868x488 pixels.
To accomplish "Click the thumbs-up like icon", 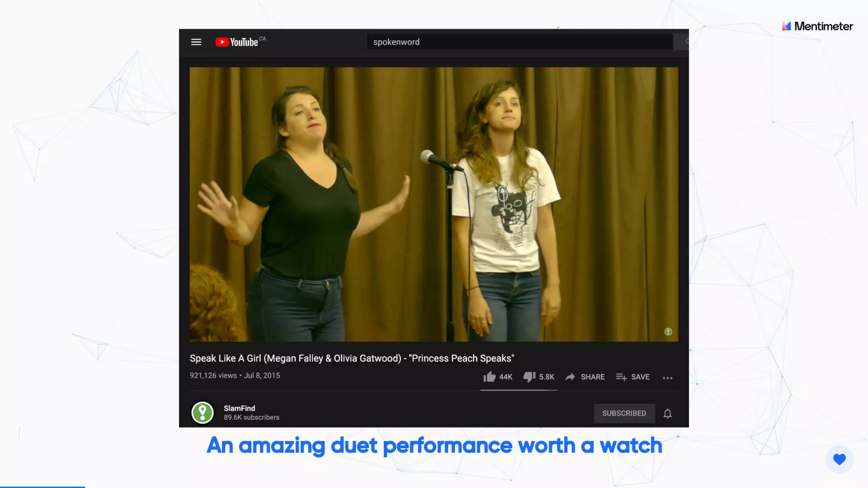I will [490, 377].
